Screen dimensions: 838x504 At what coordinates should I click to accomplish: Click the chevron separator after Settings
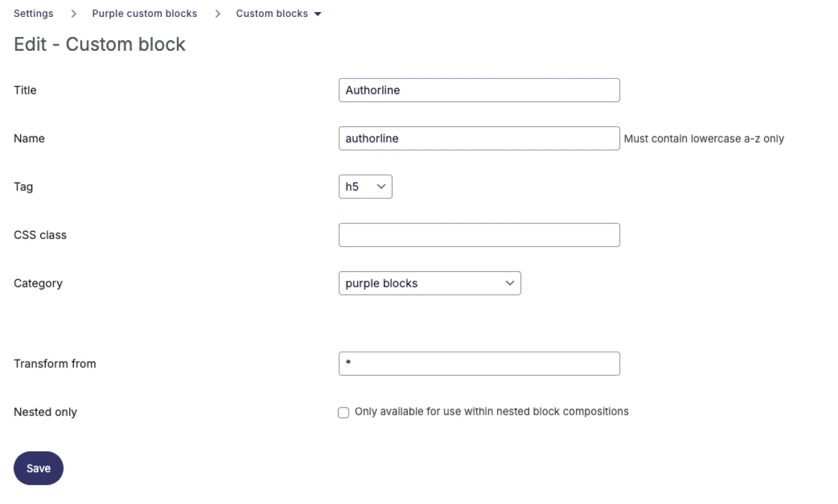[x=73, y=14]
